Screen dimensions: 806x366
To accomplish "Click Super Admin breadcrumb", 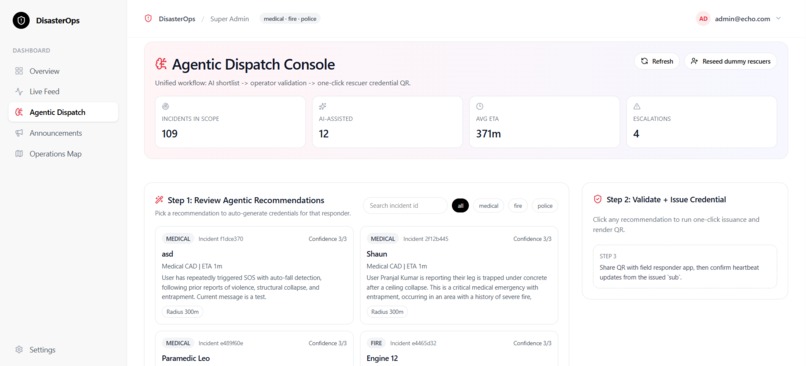I will [x=230, y=19].
